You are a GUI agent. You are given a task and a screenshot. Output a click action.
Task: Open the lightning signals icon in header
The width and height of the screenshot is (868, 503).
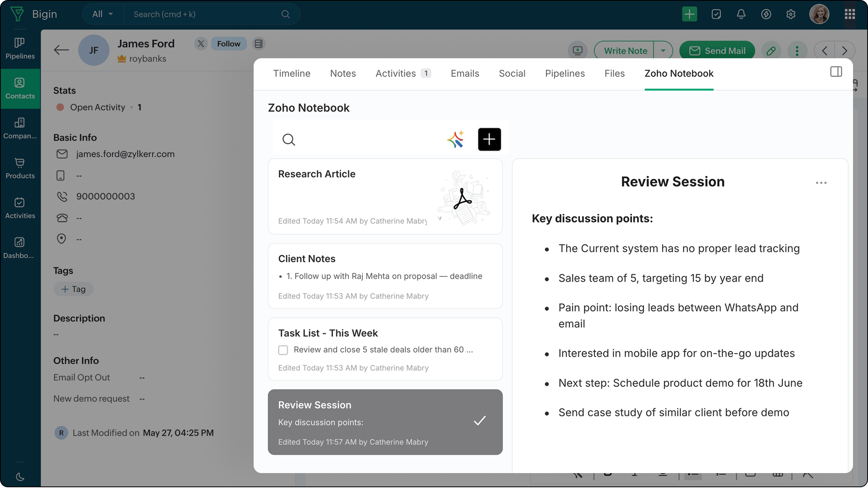pos(766,14)
